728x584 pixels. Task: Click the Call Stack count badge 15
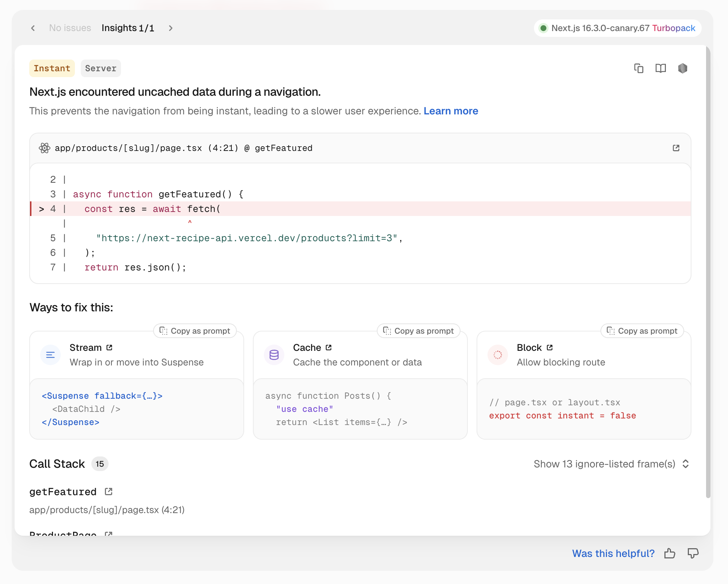coord(100,464)
